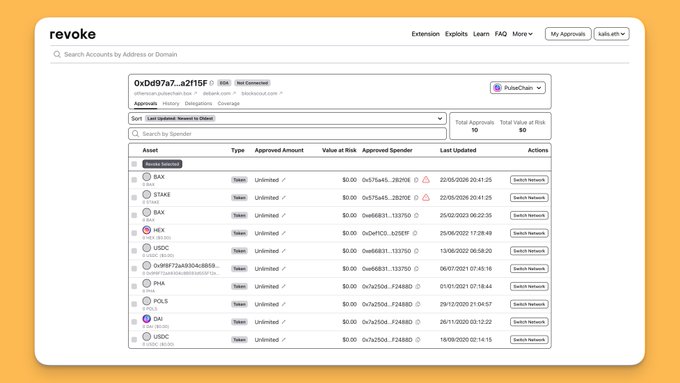Toggle the select-all checkbox beside Revoke Selected
The height and width of the screenshot is (383, 680).
[134, 164]
